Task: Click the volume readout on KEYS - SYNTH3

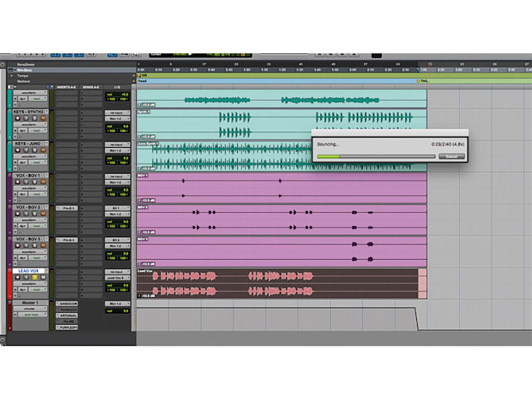Action: (x=117, y=126)
